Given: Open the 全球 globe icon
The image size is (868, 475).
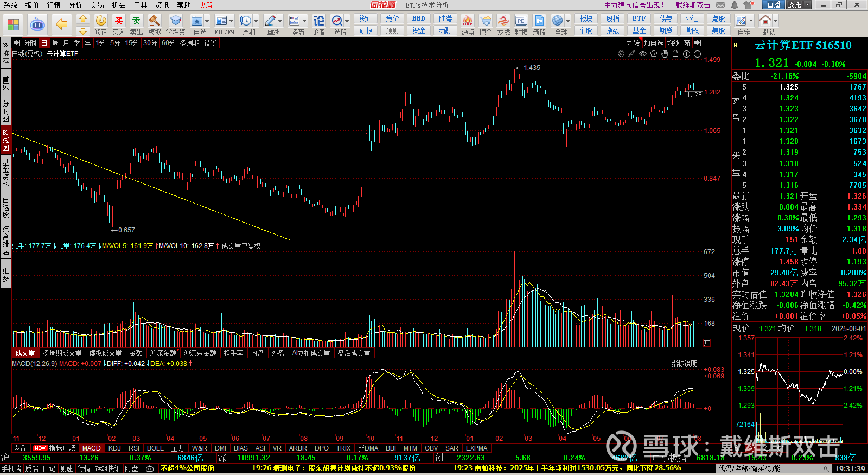Looking at the screenshot, I should tap(557, 22).
